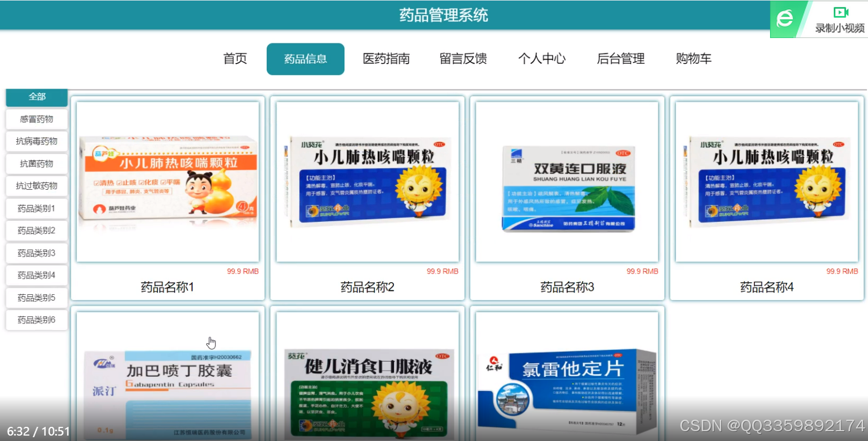The image size is (868, 441).
Task: Click the 99.9 RMB price of 药品名称4
Action: pyautogui.click(x=842, y=271)
